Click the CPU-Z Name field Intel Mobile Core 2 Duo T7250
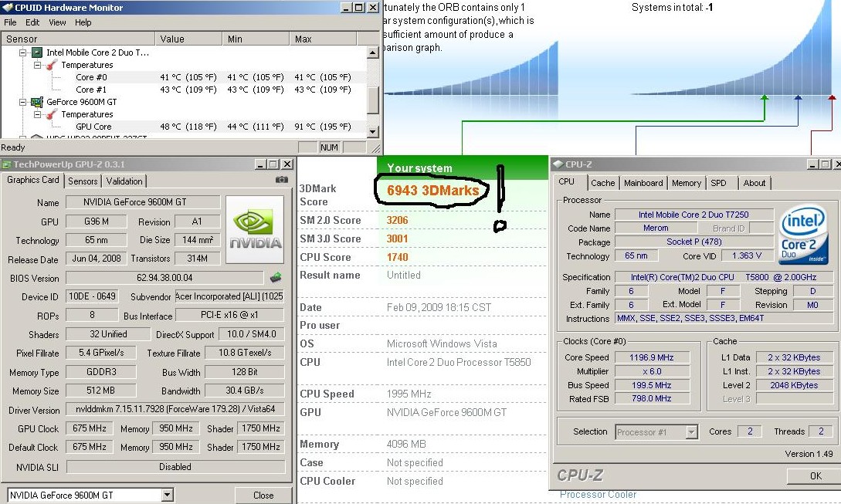This screenshot has width=841, height=504. click(x=694, y=215)
